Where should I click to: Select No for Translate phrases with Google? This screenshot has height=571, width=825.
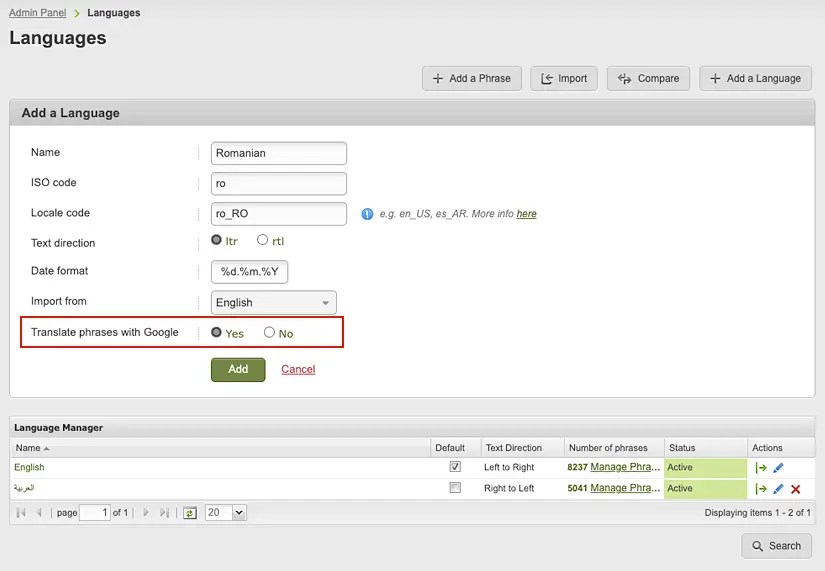tap(269, 333)
